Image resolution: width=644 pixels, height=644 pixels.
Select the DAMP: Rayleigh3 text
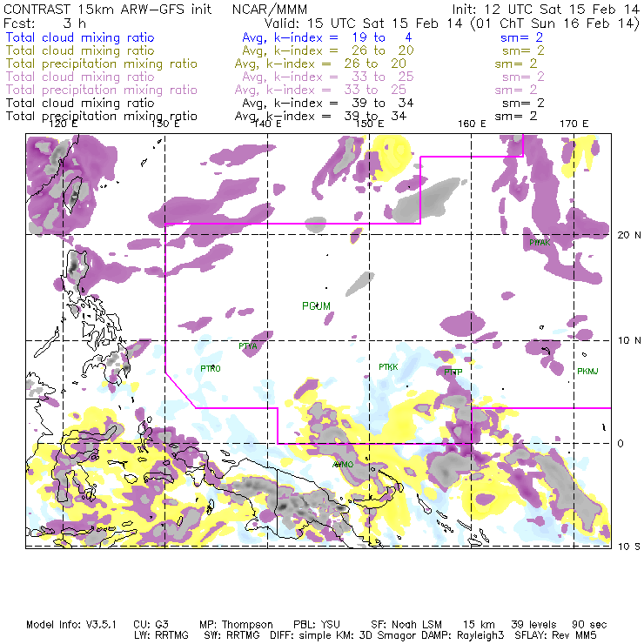pyautogui.click(x=462, y=635)
